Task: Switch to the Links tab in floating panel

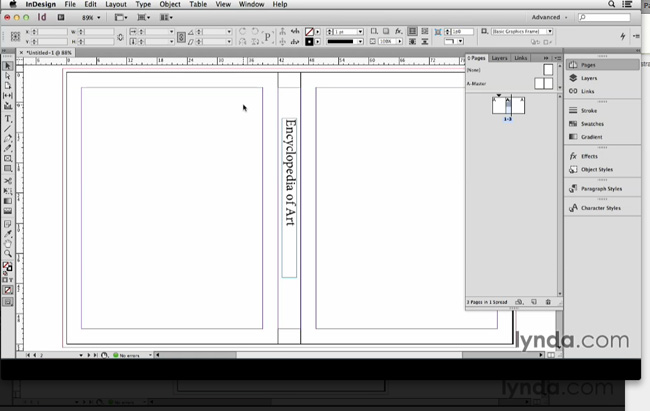Action: 521,58
